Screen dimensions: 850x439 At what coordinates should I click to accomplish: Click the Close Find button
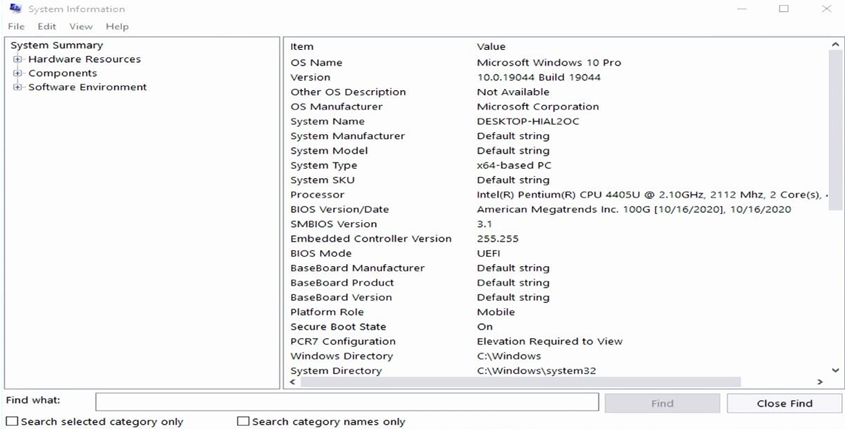[x=784, y=403]
